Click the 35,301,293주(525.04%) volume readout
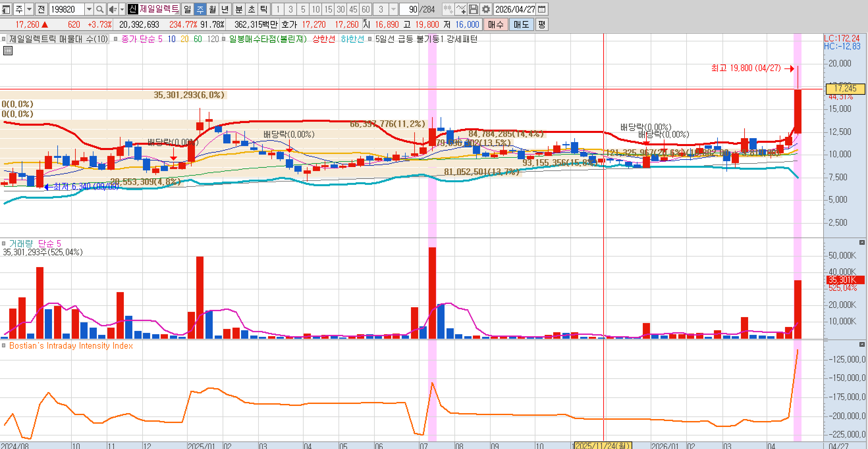 [43, 252]
